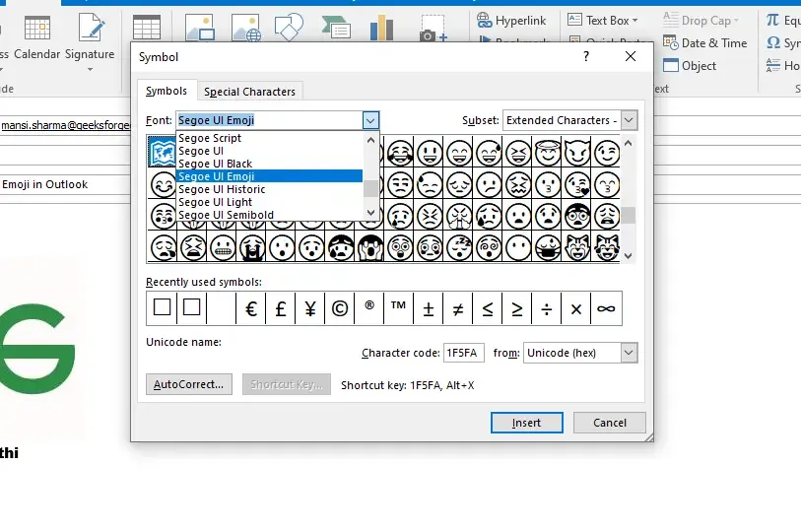This screenshot has width=801, height=532.
Task: Choose Segoe UI Light from the font list
Action: 269,202
